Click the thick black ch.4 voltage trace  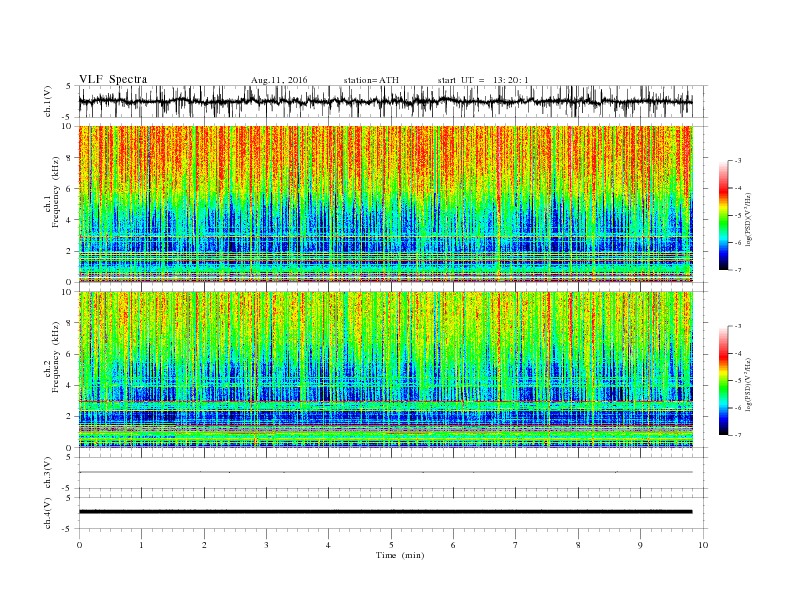click(385, 512)
